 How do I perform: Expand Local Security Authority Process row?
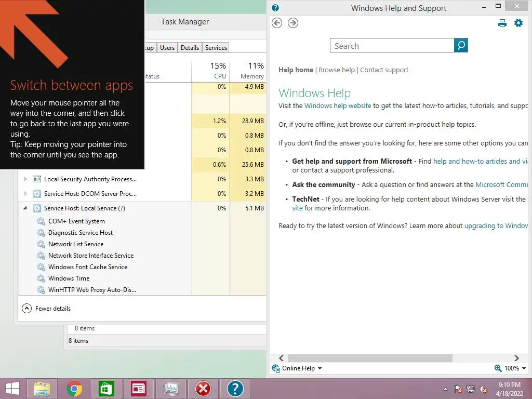click(x=25, y=179)
